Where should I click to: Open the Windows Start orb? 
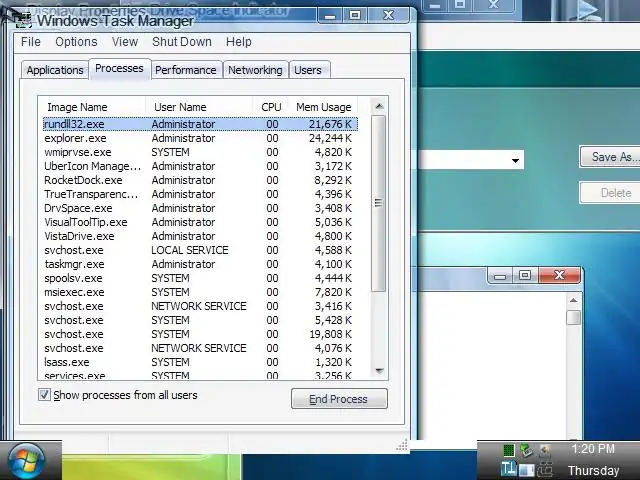pos(26,462)
